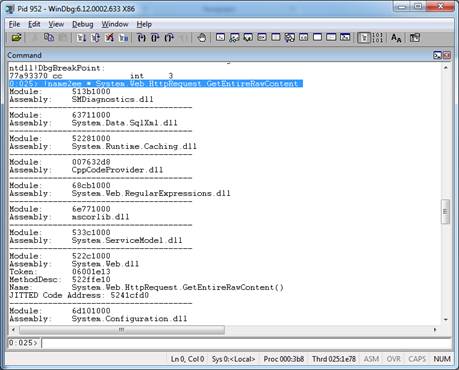Open the Call Stack window toolbar icon
The image size is (459, 370).
pyautogui.click(x=290, y=37)
